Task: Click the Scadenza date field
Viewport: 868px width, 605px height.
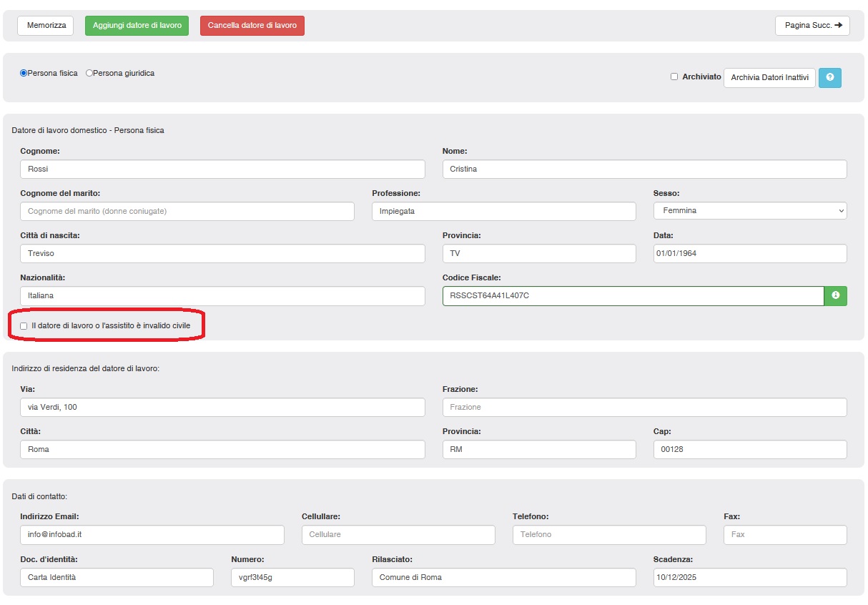Action: [749, 578]
